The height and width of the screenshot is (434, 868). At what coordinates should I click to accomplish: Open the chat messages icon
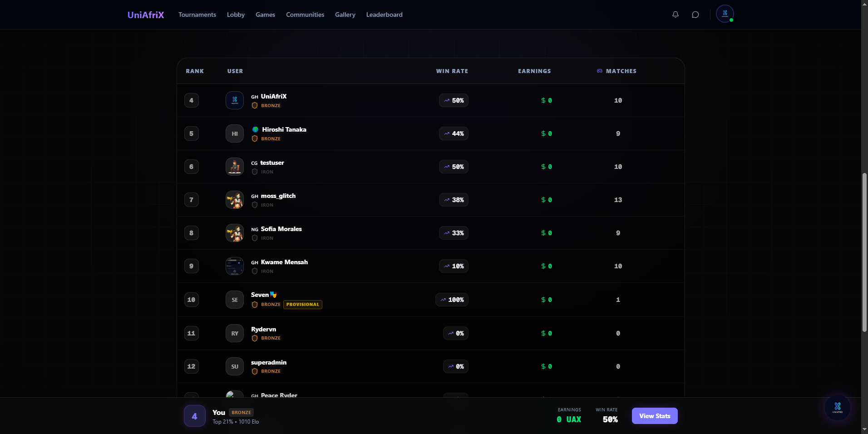click(695, 15)
